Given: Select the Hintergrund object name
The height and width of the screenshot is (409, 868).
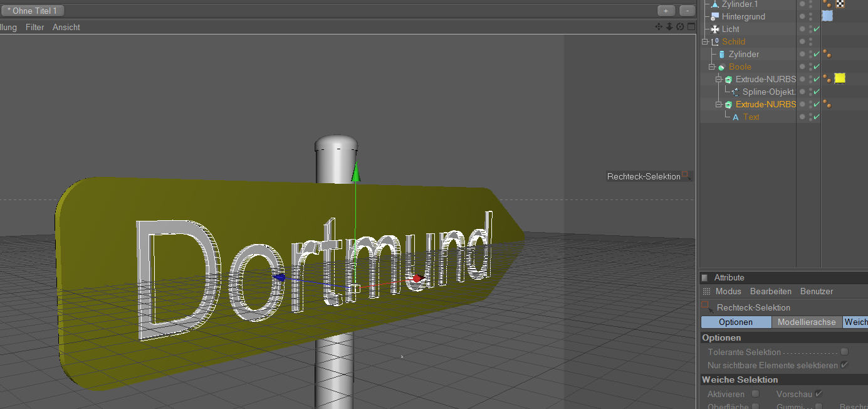Looking at the screenshot, I should click(x=743, y=16).
